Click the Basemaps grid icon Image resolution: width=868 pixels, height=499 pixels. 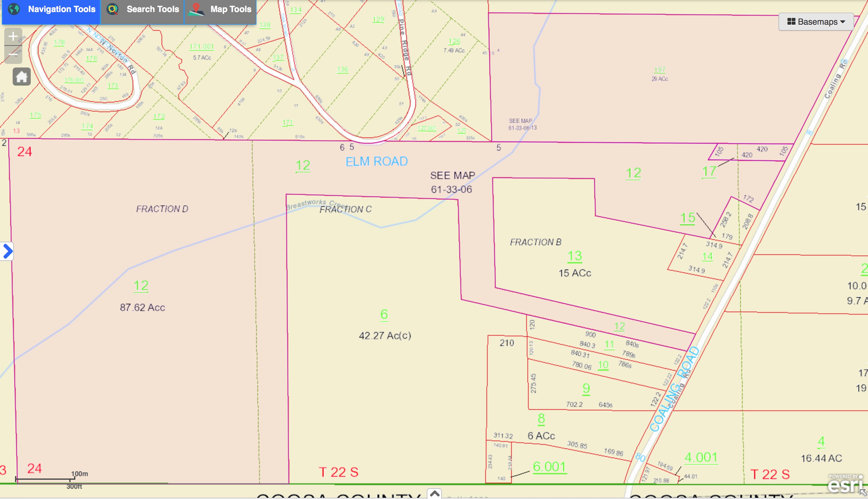point(791,22)
